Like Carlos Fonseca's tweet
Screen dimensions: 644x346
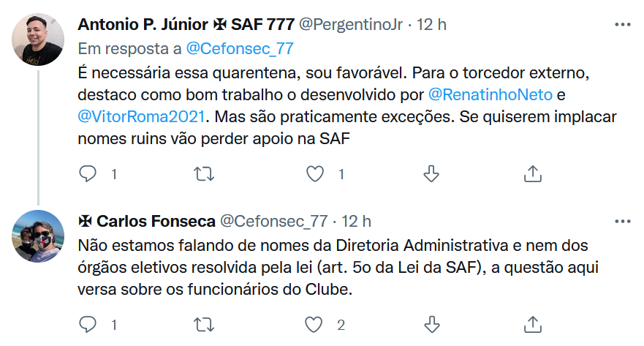[314, 324]
